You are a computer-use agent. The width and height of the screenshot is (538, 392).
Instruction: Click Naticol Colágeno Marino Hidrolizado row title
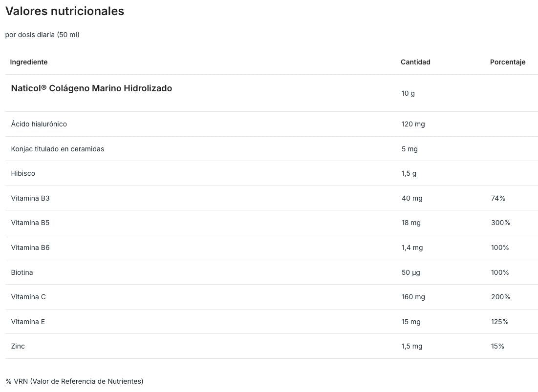91,88
